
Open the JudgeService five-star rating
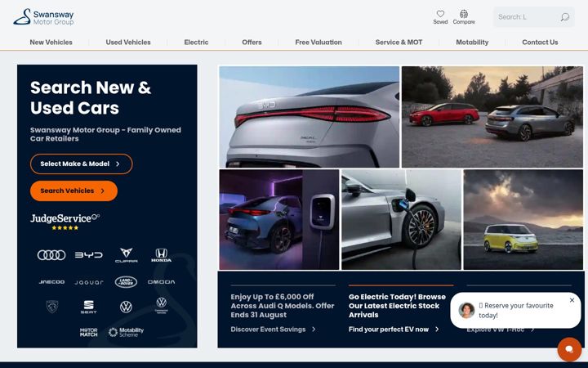pos(65,222)
